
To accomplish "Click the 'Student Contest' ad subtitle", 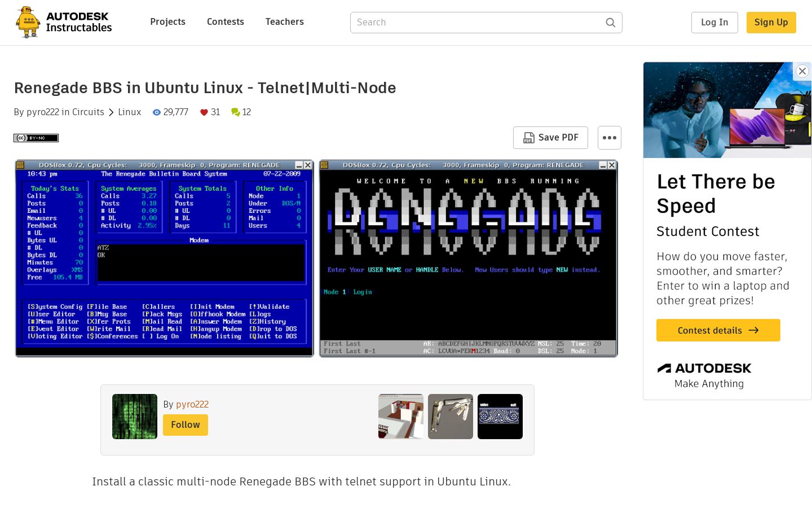I will click(708, 231).
